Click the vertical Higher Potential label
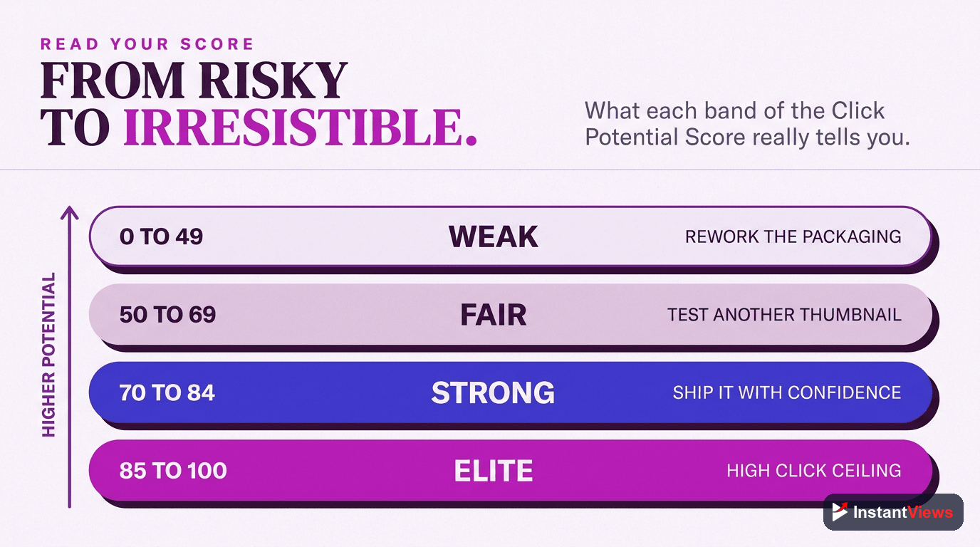980x547 pixels. click(x=48, y=355)
